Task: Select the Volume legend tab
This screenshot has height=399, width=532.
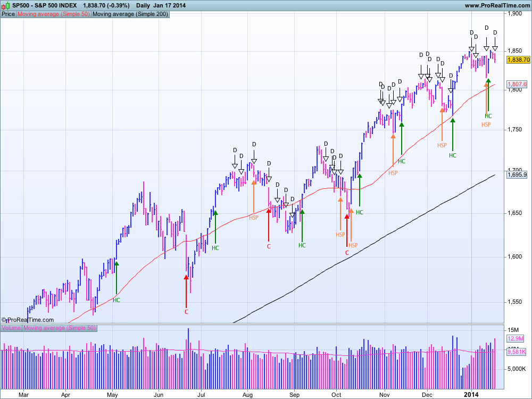Action: coord(12,328)
